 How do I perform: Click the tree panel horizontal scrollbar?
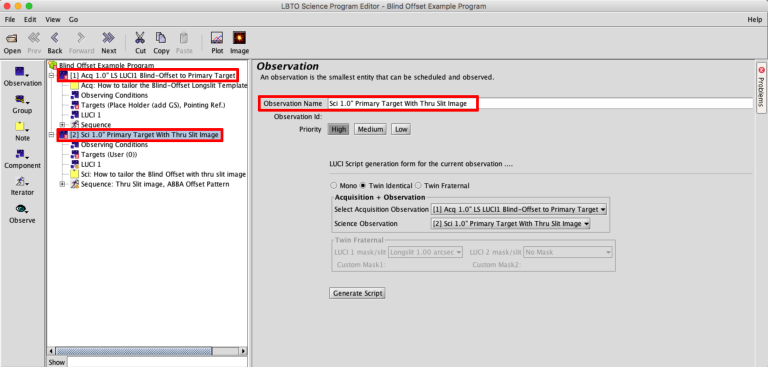click(x=147, y=351)
